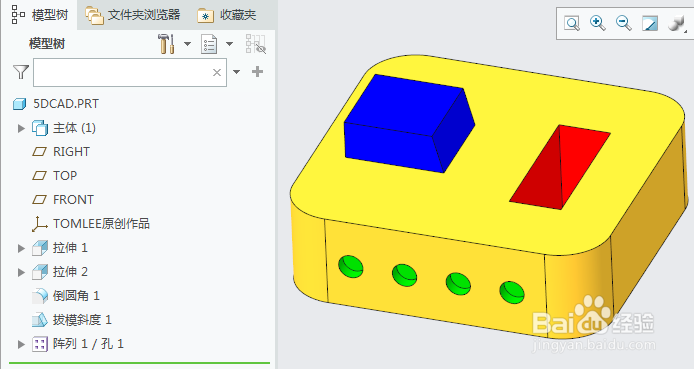This screenshot has width=694, height=369.
Task: Select the 主体 (1) tree item
Action: click(x=74, y=128)
